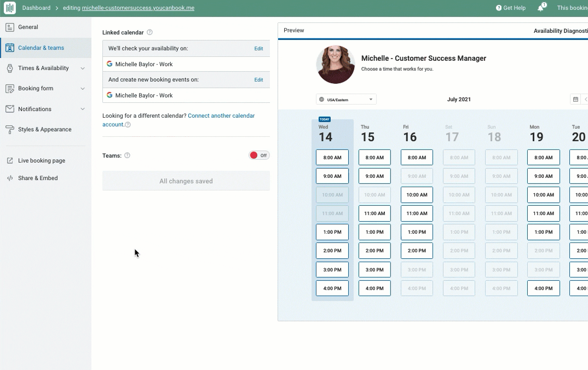Expand Times & Availability section chevron
The height and width of the screenshot is (370, 588).
pyautogui.click(x=83, y=68)
